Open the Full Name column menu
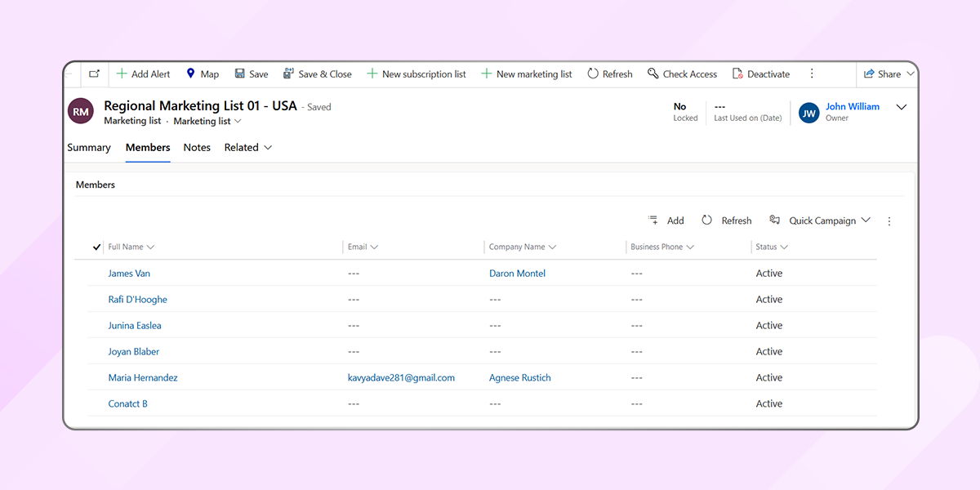Image resolution: width=980 pixels, height=490 pixels. 131,247
